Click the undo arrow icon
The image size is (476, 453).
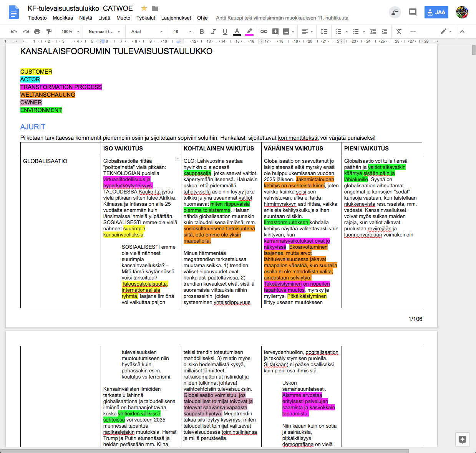14,31
